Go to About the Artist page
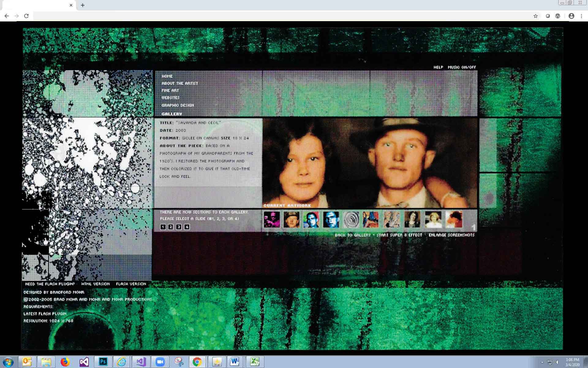The height and width of the screenshot is (368, 588). point(180,83)
